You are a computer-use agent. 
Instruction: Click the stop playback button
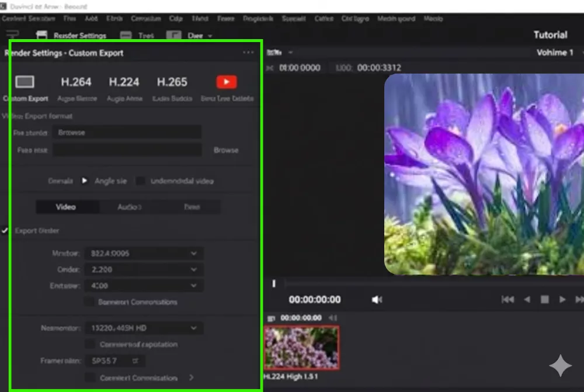coord(544,300)
